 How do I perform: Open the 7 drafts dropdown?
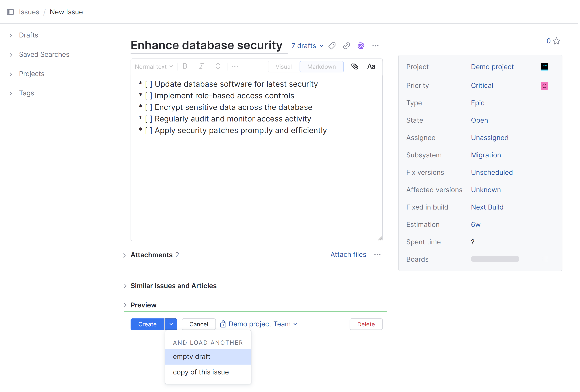[307, 46]
